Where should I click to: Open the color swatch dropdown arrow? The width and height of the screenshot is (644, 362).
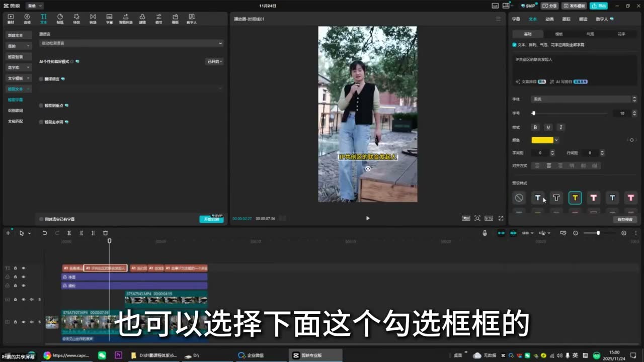click(x=556, y=140)
